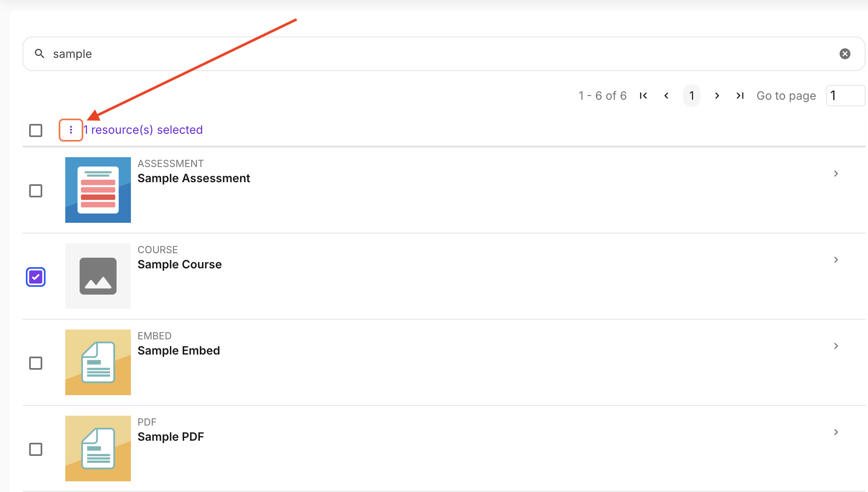Open the three-dot bulk actions menu
This screenshot has width=868, height=492.
(x=71, y=130)
